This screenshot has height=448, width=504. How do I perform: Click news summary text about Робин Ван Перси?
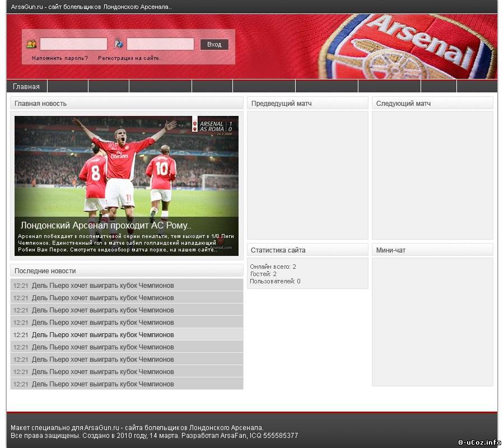click(x=125, y=242)
